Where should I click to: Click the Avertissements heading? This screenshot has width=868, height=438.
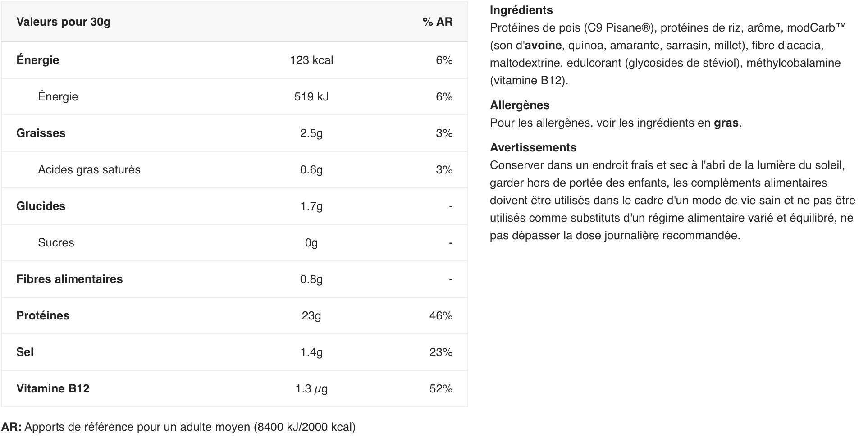pos(533,147)
